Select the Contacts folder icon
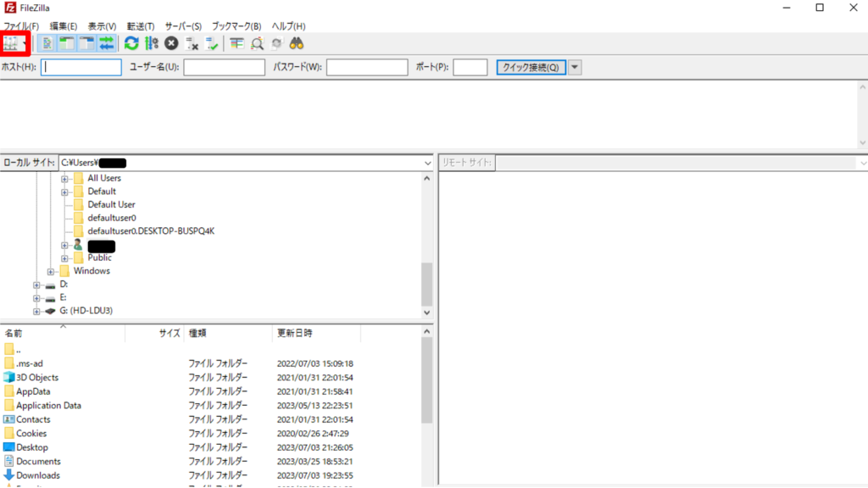868x488 pixels. pos(8,419)
